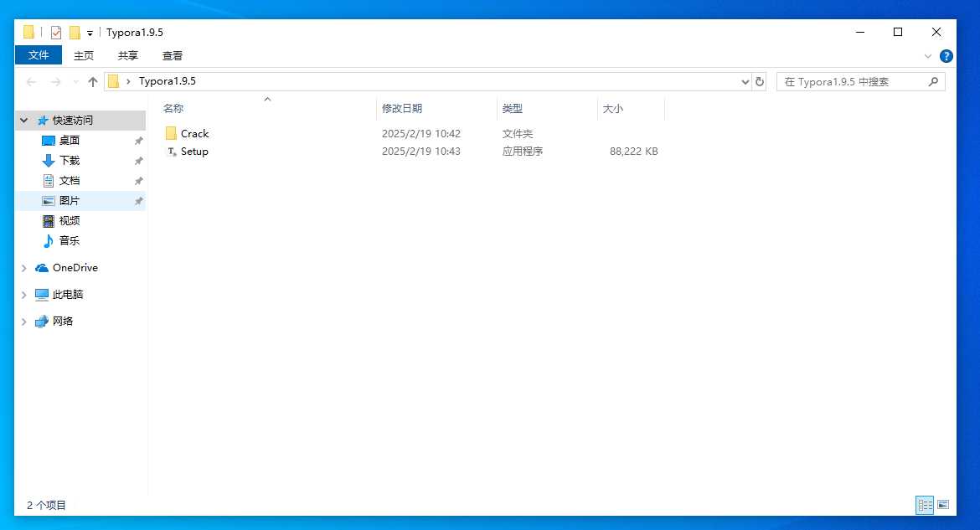Select 快速访问 in the navigation pane

click(x=73, y=120)
